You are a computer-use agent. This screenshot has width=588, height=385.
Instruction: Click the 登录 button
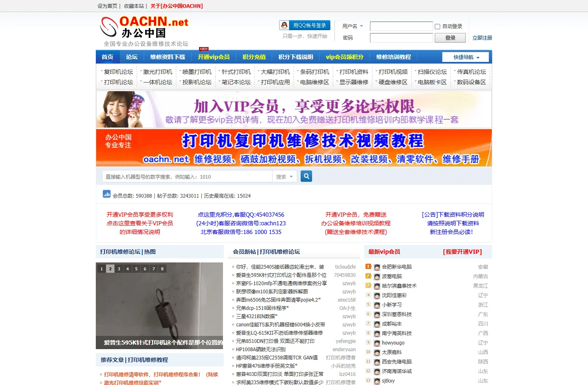[450, 38]
